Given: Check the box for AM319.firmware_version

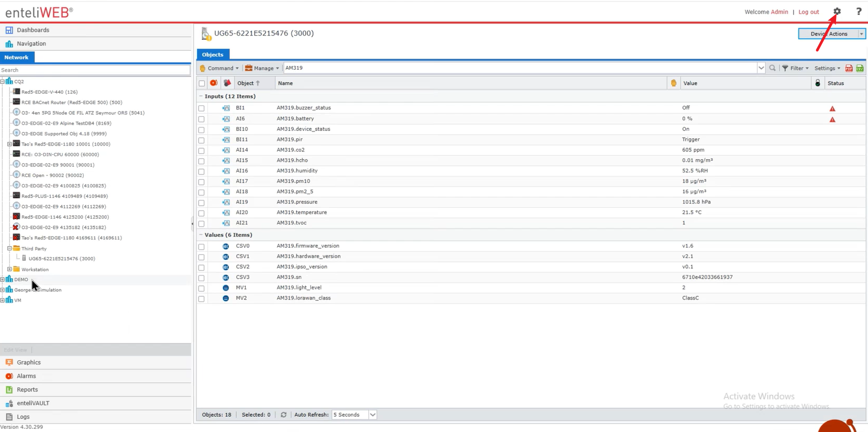Looking at the screenshot, I should pyautogui.click(x=202, y=247).
